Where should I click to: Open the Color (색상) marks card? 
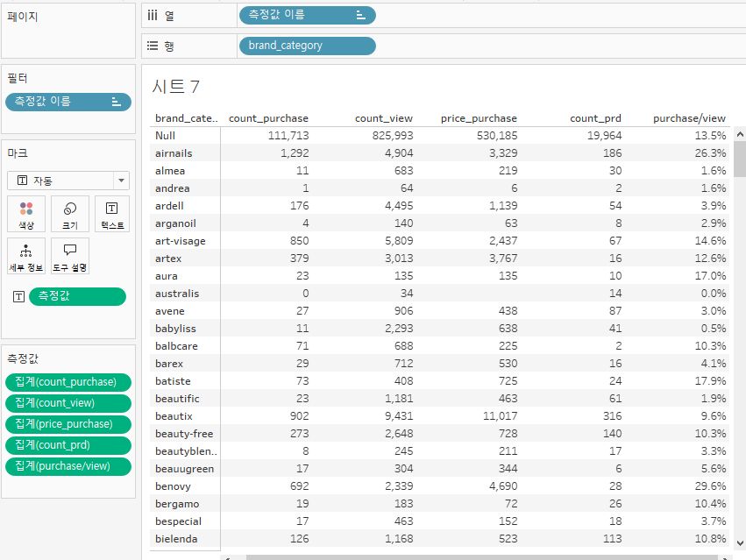tap(26, 214)
